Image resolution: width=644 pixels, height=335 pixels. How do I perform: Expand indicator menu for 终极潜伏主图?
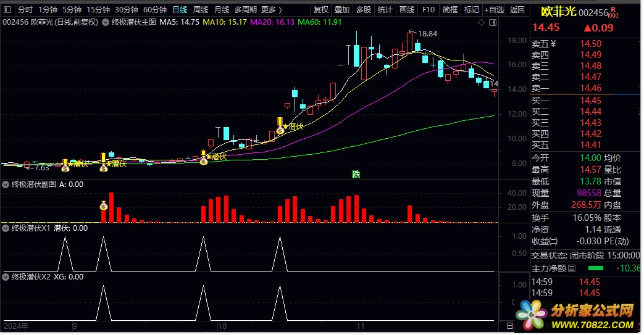click(106, 22)
